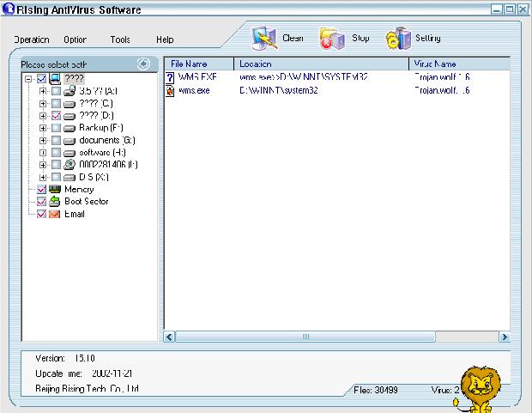Open the Tools menu
The height and width of the screenshot is (413, 532).
[120, 39]
